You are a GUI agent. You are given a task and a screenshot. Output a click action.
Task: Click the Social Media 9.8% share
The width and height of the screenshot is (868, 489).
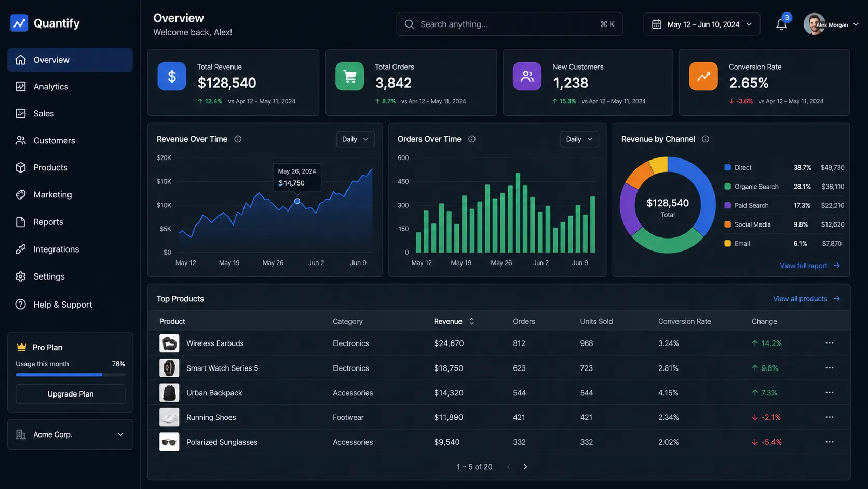click(x=801, y=224)
